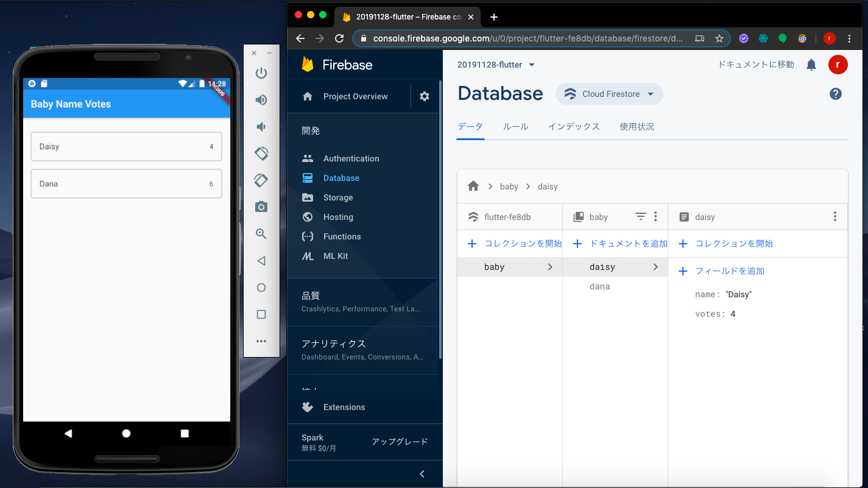The image size is (868, 488).
Task: Open baby collection three-dot menu
Action: click(655, 216)
